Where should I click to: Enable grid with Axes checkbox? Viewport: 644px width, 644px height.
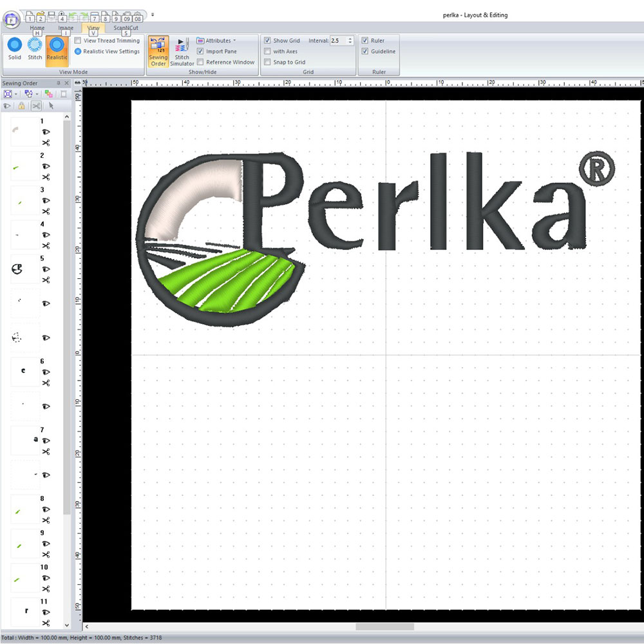pyautogui.click(x=267, y=52)
